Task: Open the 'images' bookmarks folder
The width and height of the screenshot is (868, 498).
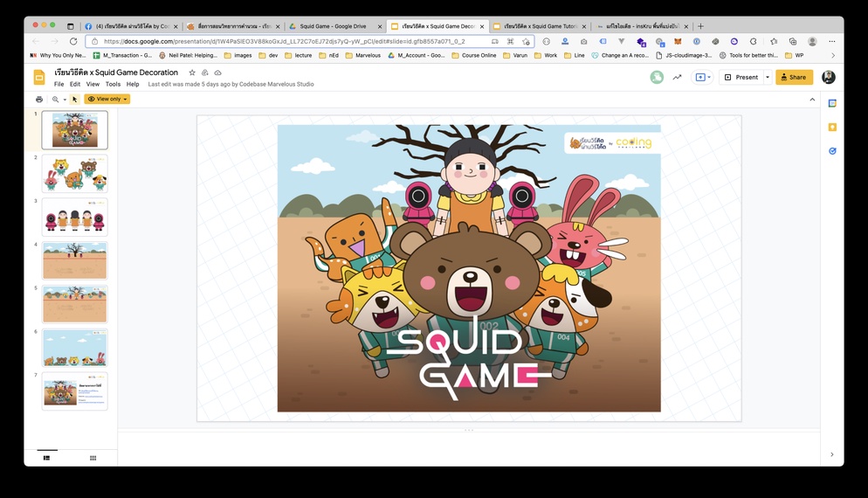Action: (x=238, y=55)
